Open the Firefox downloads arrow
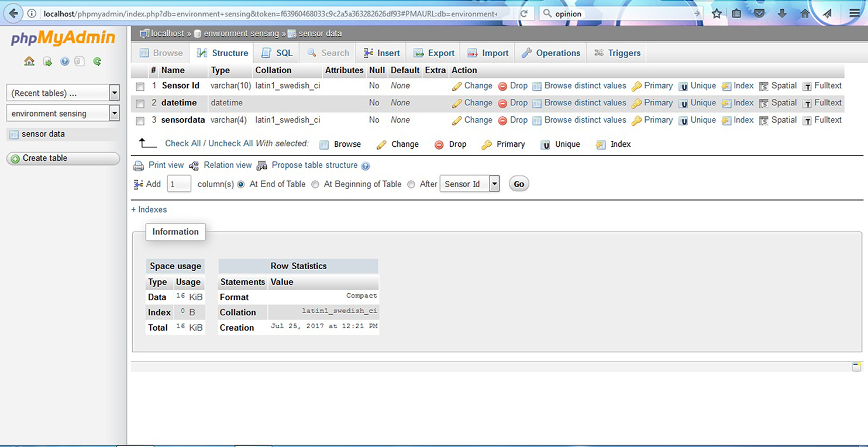868x447 pixels. 782,13
